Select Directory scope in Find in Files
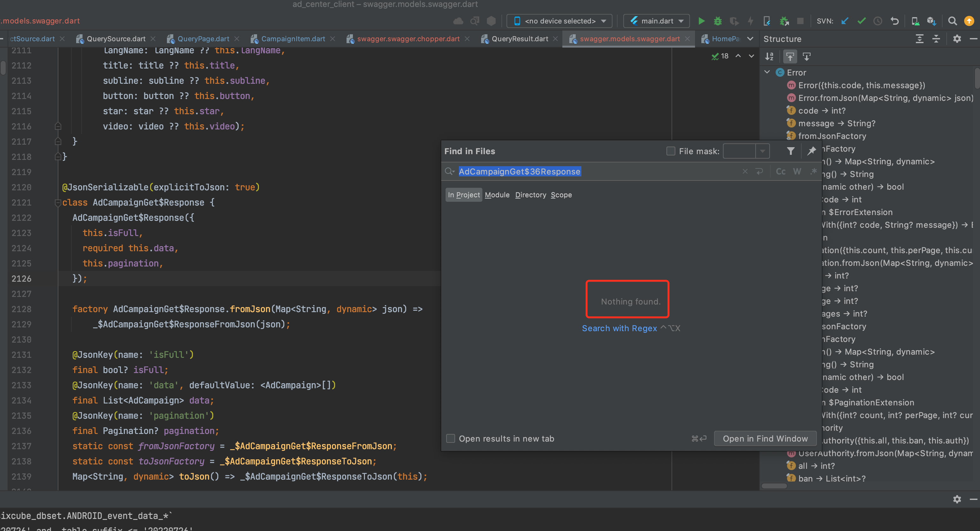980x531 pixels. pyautogui.click(x=530, y=195)
